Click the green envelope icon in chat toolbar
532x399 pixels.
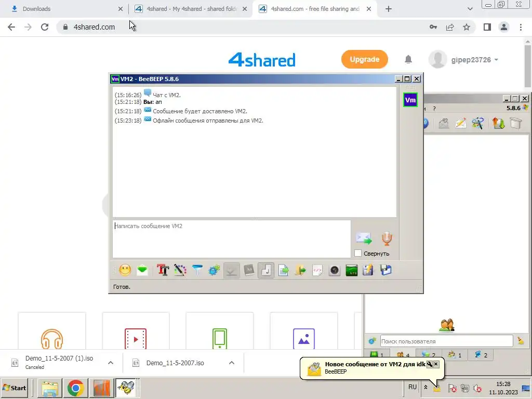click(x=142, y=270)
